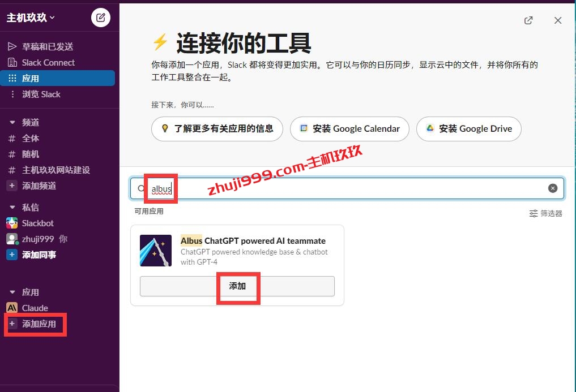Collapse the 应用 sidebar section
This screenshot has height=392, width=576.
click(12, 292)
